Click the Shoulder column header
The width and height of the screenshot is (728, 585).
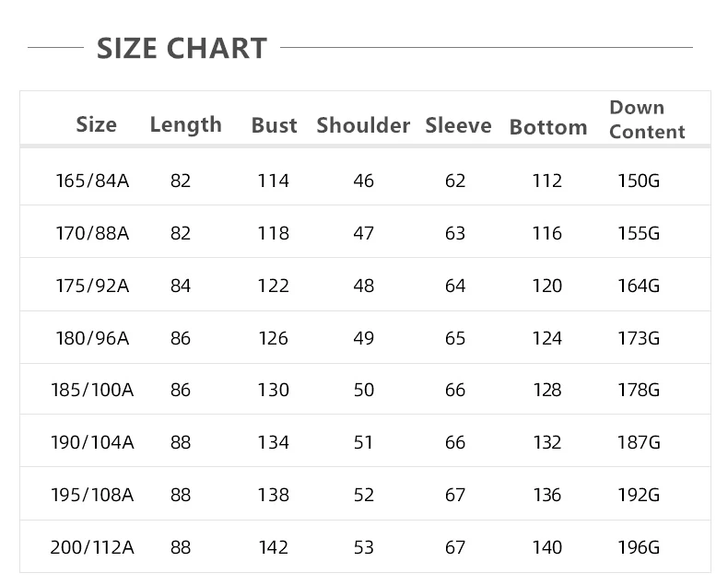click(x=363, y=125)
